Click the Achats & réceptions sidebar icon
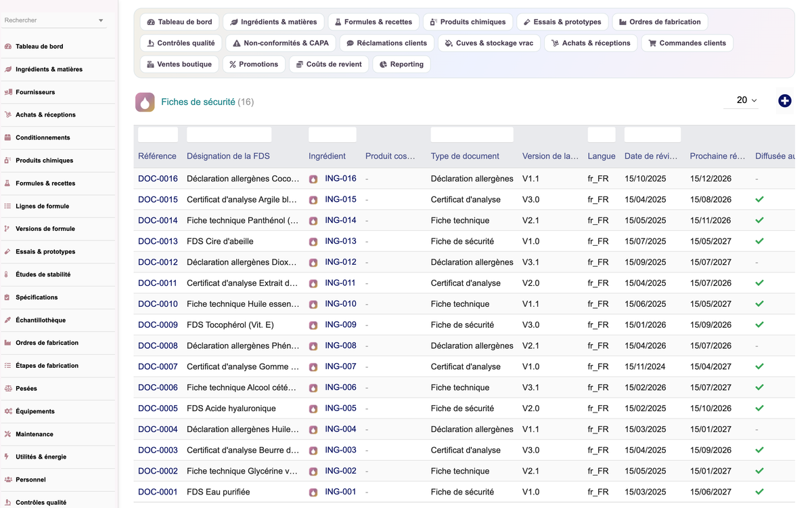 click(x=8, y=115)
